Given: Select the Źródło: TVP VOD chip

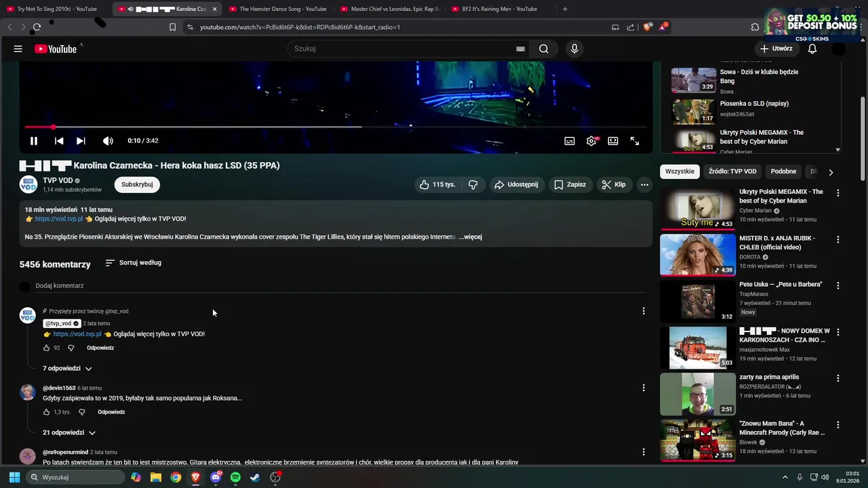Looking at the screenshot, I should (732, 171).
